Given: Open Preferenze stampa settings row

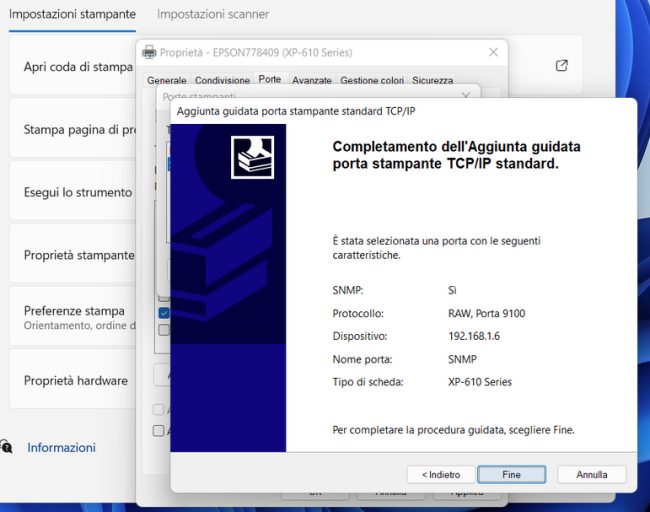Looking at the screenshot, I should pos(73,317).
